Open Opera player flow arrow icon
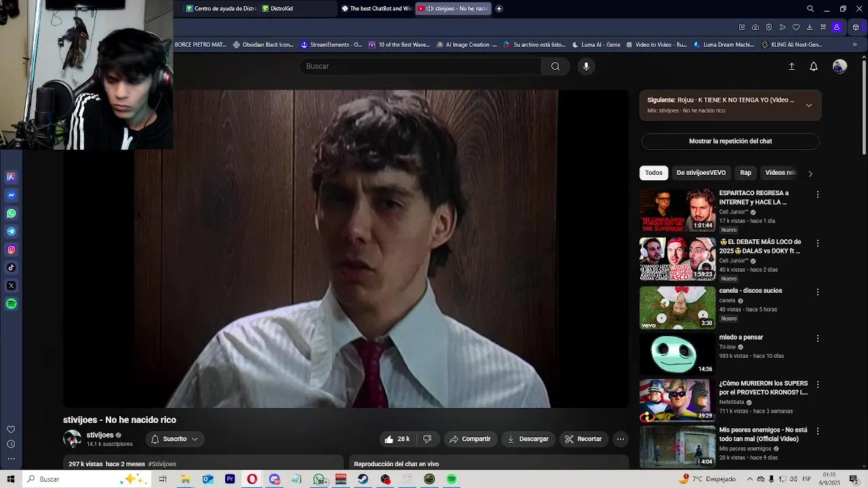 tap(783, 27)
